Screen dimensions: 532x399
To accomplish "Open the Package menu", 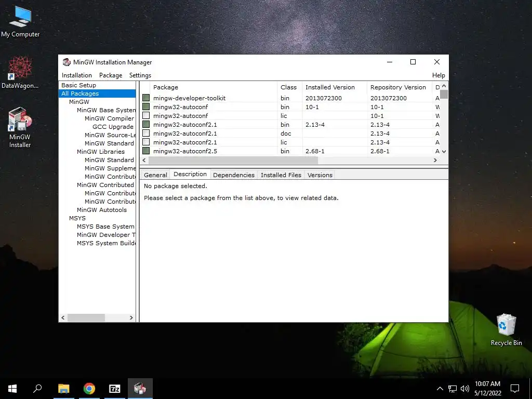I will pos(111,75).
